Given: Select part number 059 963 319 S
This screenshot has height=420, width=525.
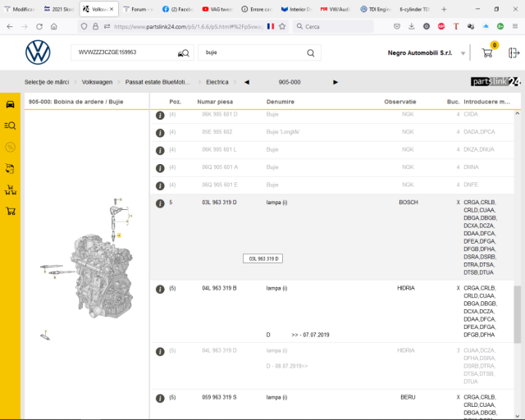Looking at the screenshot, I should pyautogui.click(x=219, y=397).
